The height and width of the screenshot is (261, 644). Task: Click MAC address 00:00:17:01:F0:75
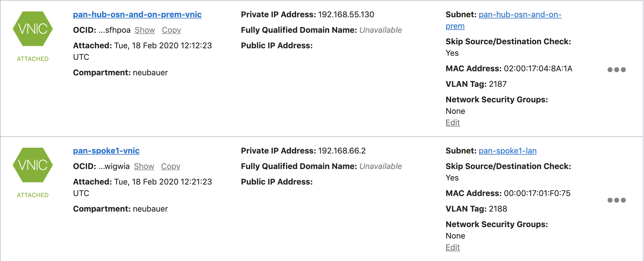coord(537,193)
